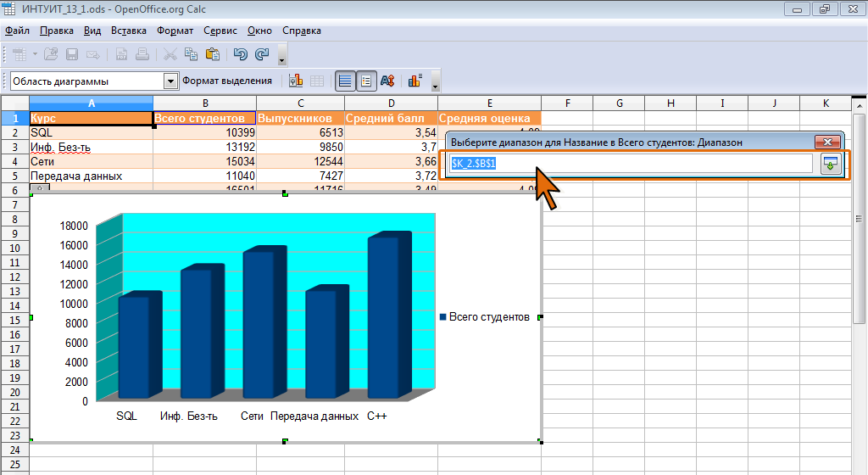Click the Chart Type icon

pos(296,81)
